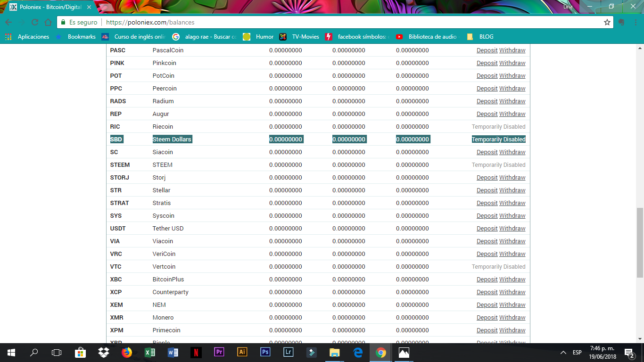Click Deposit for NEM

pos(487,305)
